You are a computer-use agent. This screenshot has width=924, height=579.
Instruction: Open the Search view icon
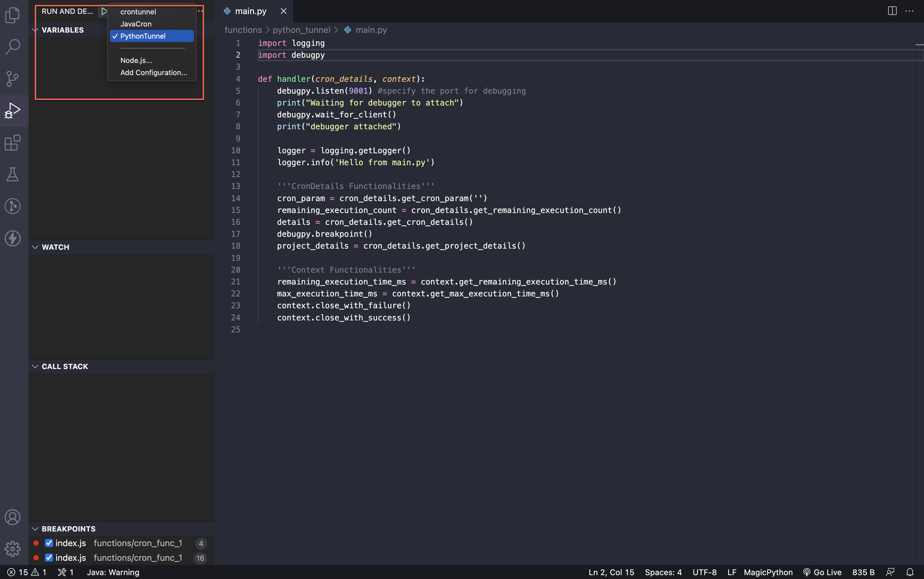(x=13, y=47)
